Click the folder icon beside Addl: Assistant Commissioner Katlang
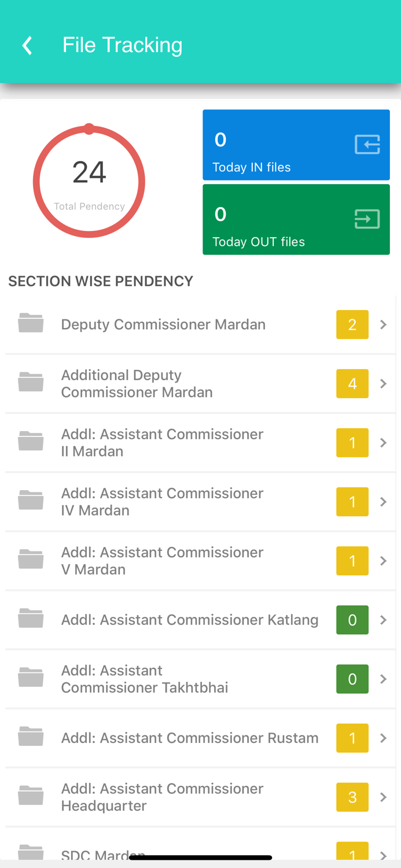 coord(30,619)
